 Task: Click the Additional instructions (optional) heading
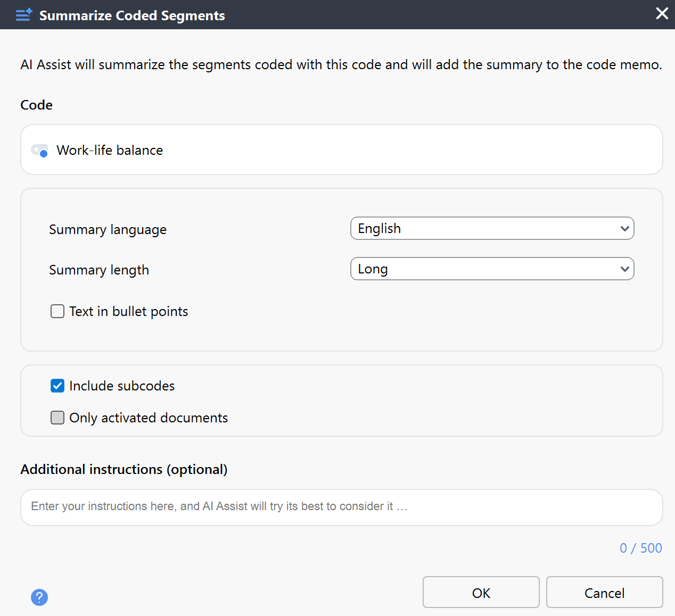tap(124, 469)
